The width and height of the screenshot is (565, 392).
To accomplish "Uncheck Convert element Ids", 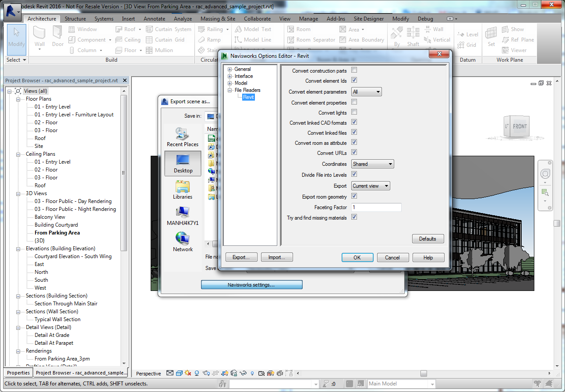I will coord(354,80).
